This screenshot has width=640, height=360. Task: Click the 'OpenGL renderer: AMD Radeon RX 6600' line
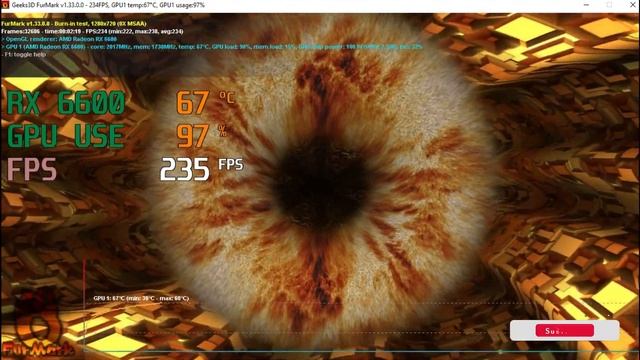tap(59, 39)
